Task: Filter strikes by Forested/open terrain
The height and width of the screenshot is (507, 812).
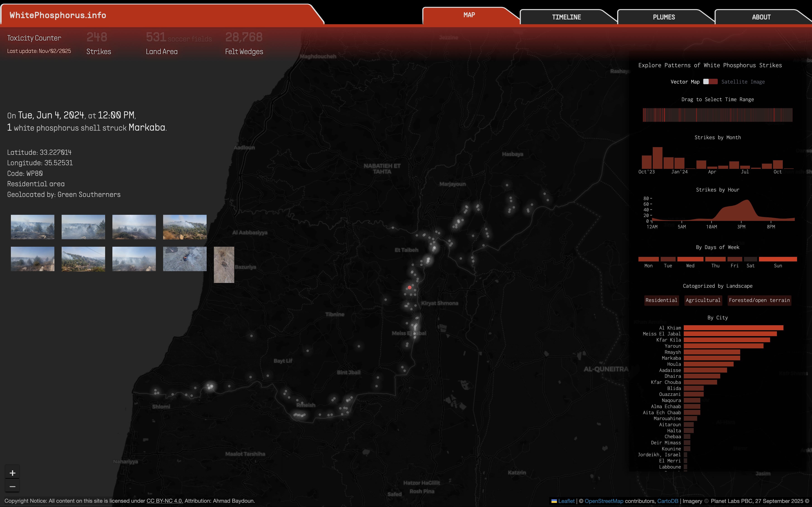Action: 759,300
